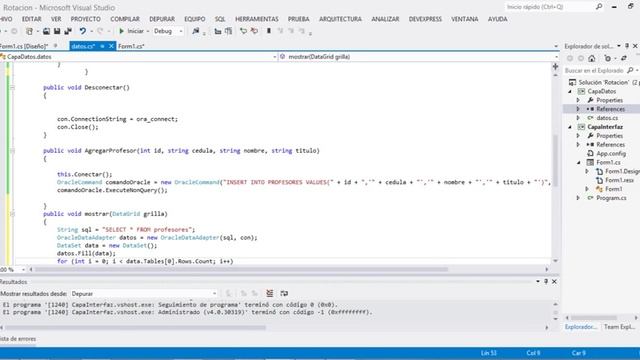640x360 pixels.
Task: Open the DEPURAR menu
Action: point(162,19)
